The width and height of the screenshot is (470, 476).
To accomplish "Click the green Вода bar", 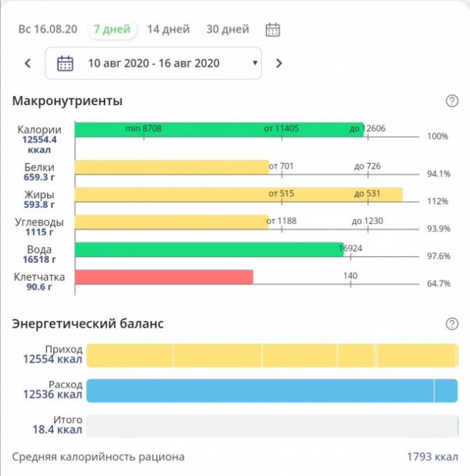I will 208,250.
